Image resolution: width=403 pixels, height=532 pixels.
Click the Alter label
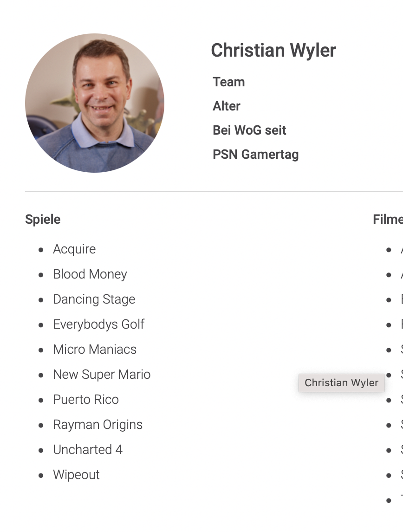point(226,106)
